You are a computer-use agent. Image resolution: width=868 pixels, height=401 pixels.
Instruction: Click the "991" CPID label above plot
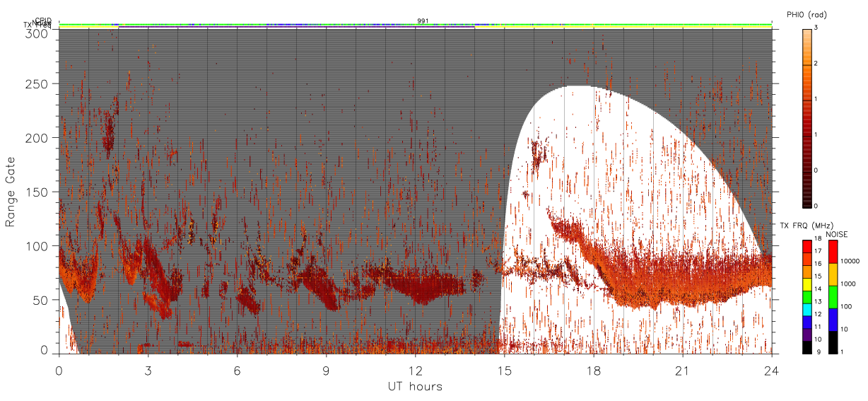coord(423,21)
